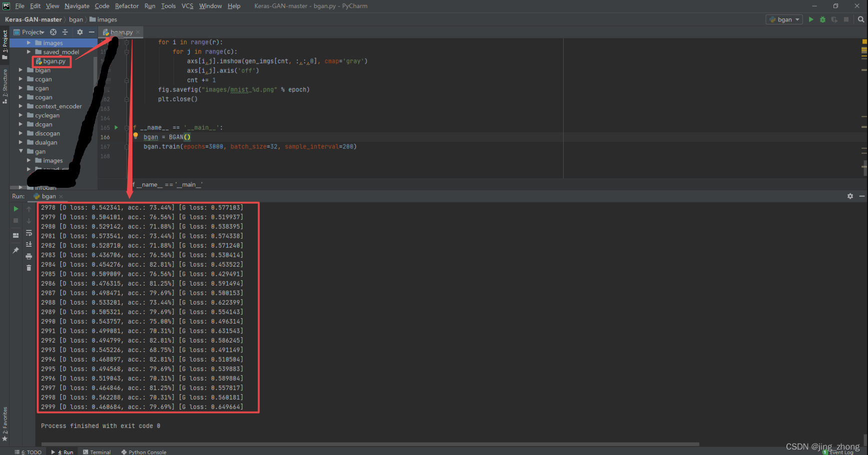Viewport: 868px width, 455px height.
Task: Select the dcgan folder in the tree
Action: (43, 124)
